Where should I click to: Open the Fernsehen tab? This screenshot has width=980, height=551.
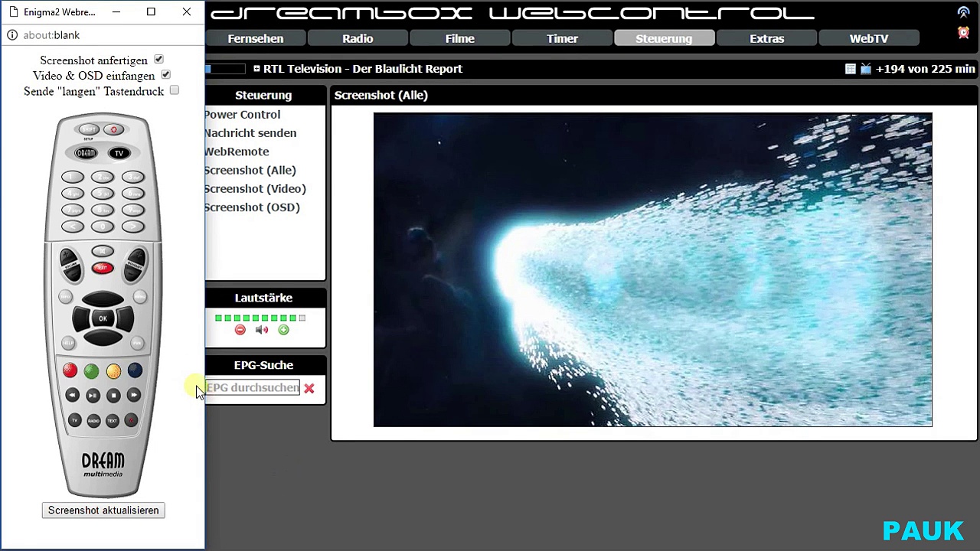(x=256, y=39)
